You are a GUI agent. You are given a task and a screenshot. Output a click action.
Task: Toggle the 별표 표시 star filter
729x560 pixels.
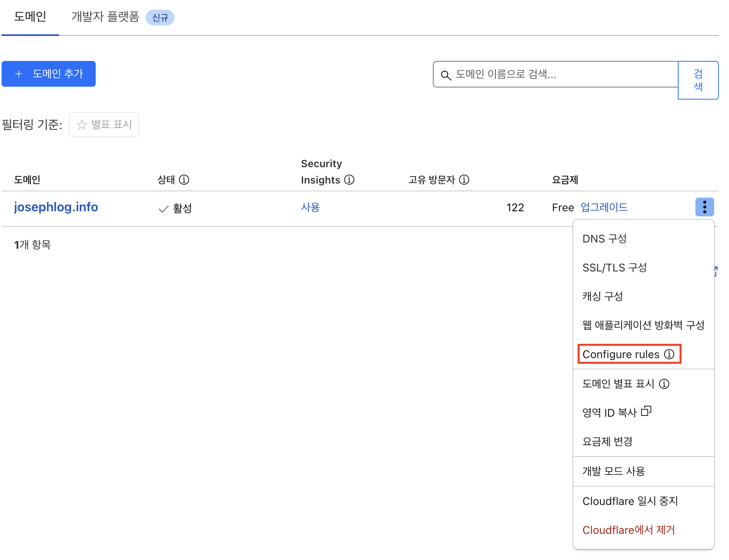pos(104,125)
